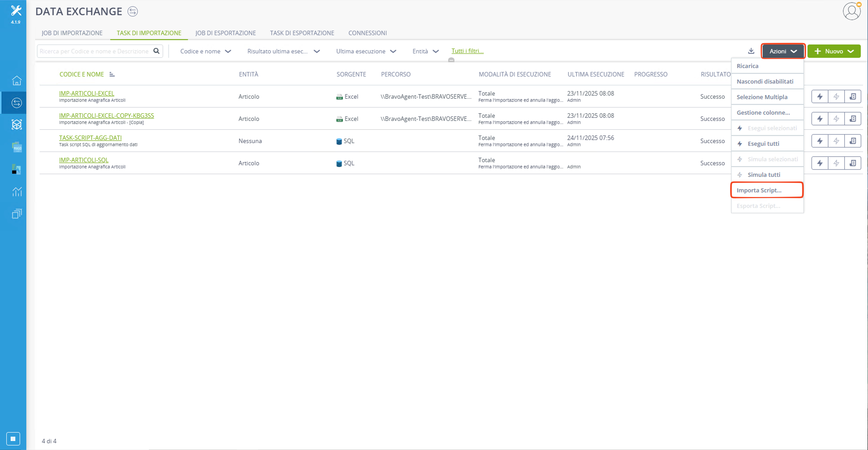Open the IMP-ARTICOLI-EXCEL task link
This screenshot has width=868, height=450.
87,93
